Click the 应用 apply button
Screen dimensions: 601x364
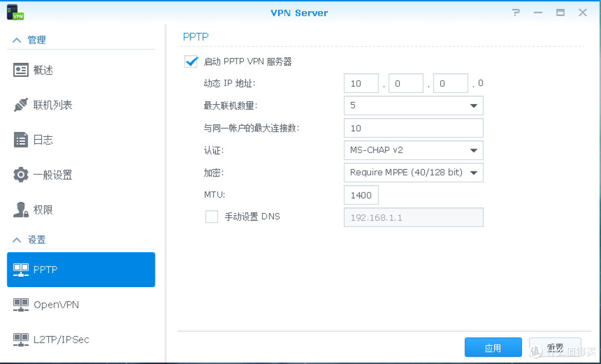click(493, 347)
